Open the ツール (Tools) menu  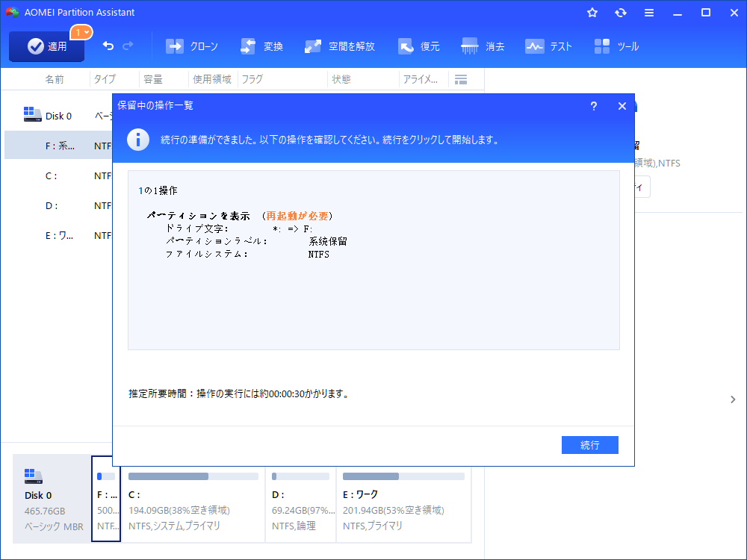point(616,46)
